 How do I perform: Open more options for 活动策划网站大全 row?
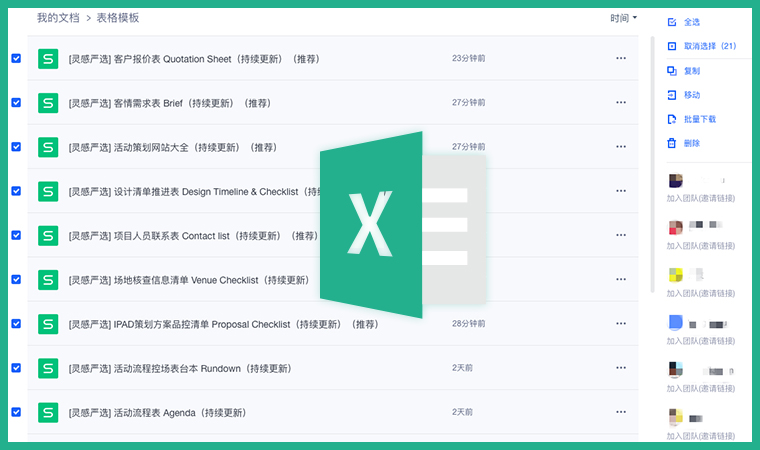coord(621,146)
